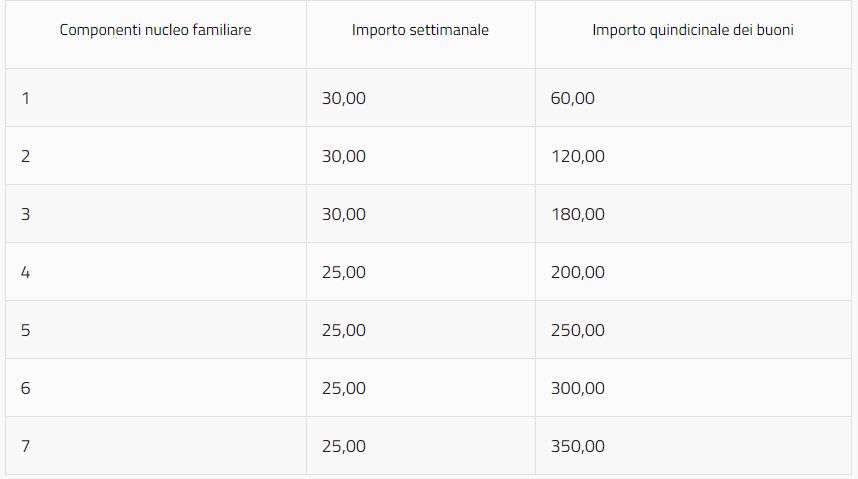Select the cell with family component 7
Screen dimensions: 858x479
coord(26,446)
